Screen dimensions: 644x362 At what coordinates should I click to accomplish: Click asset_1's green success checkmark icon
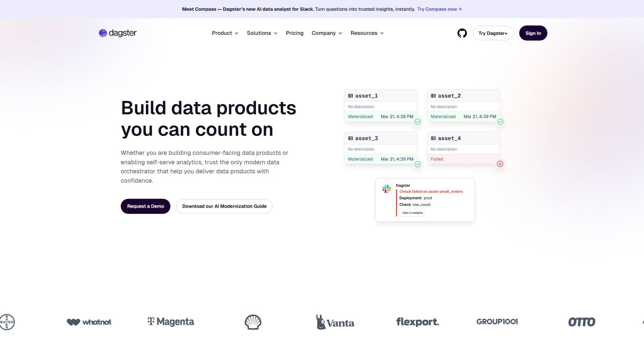418,122
